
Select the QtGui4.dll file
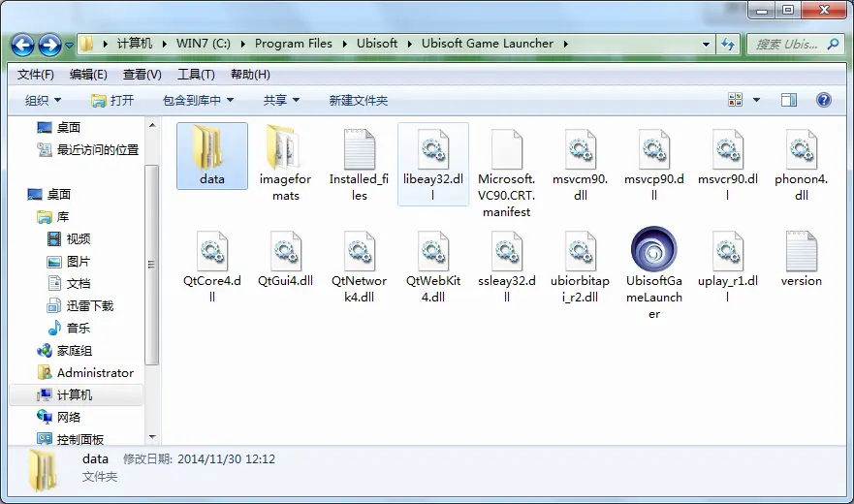(285, 258)
